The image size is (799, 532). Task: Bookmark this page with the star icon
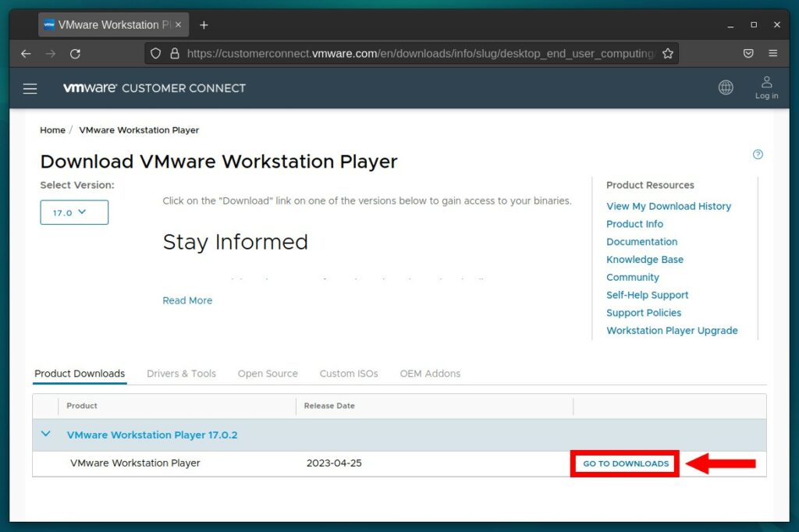668,54
